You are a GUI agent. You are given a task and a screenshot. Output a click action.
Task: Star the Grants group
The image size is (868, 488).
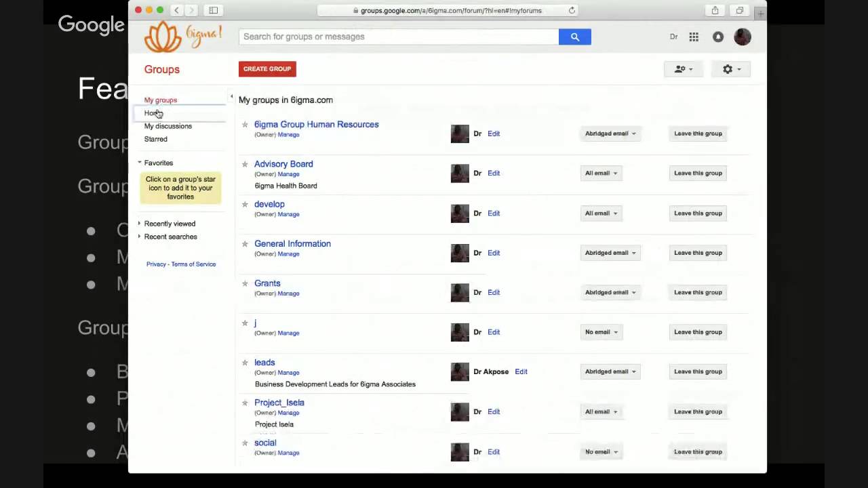click(245, 283)
